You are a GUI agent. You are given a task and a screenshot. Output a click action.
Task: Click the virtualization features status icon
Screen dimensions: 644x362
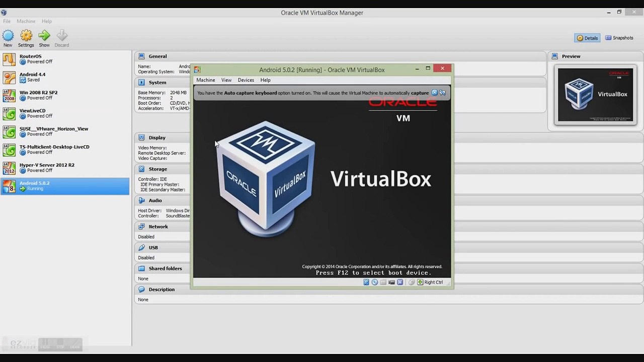coord(400,282)
